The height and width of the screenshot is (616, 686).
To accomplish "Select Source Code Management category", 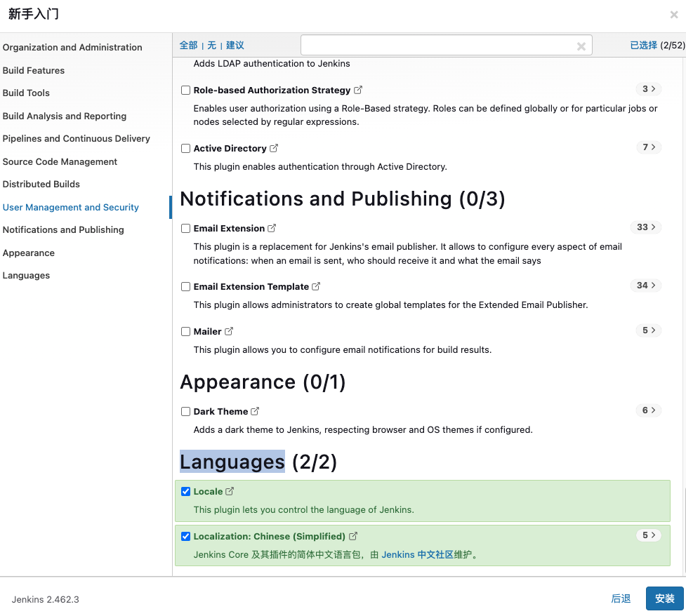I will (60, 162).
